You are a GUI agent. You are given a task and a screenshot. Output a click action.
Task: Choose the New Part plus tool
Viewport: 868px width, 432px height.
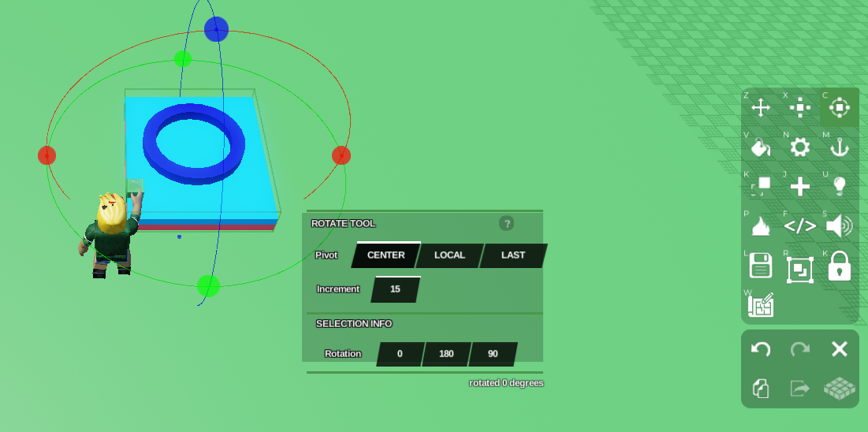pos(800,187)
